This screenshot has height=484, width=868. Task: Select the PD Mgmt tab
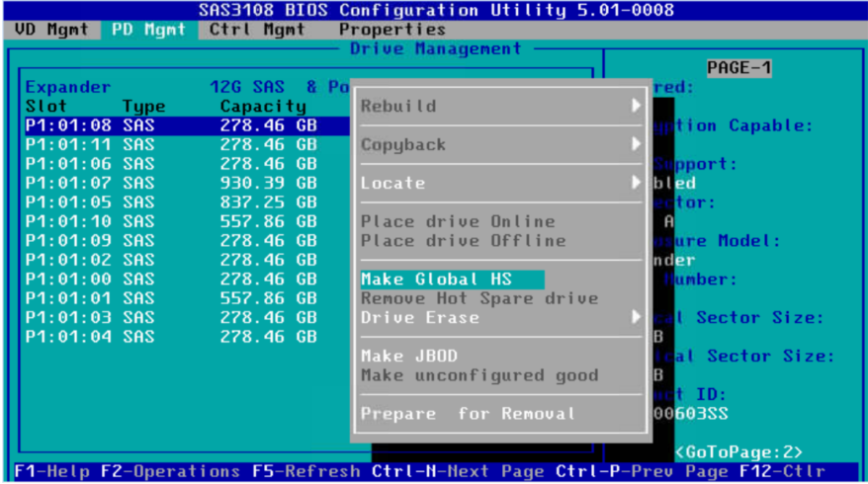148,30
